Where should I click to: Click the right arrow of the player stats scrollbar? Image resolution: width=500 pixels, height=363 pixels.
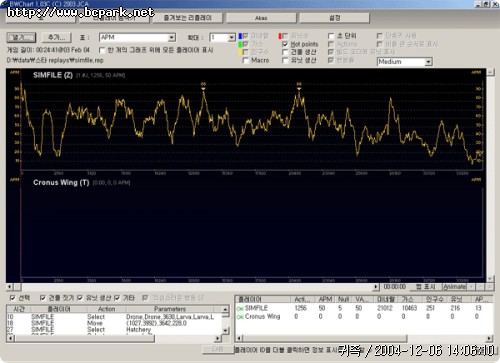pos(489,338)
